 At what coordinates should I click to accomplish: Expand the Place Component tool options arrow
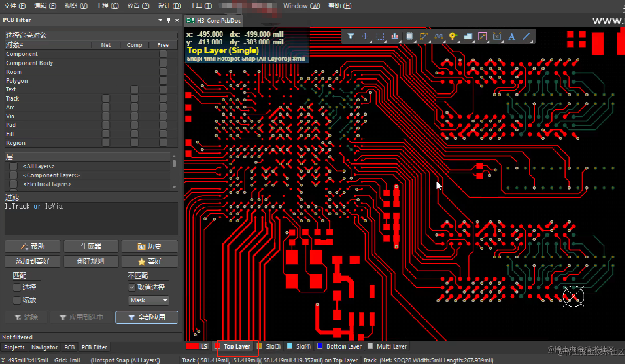click(x=415, y=42)
